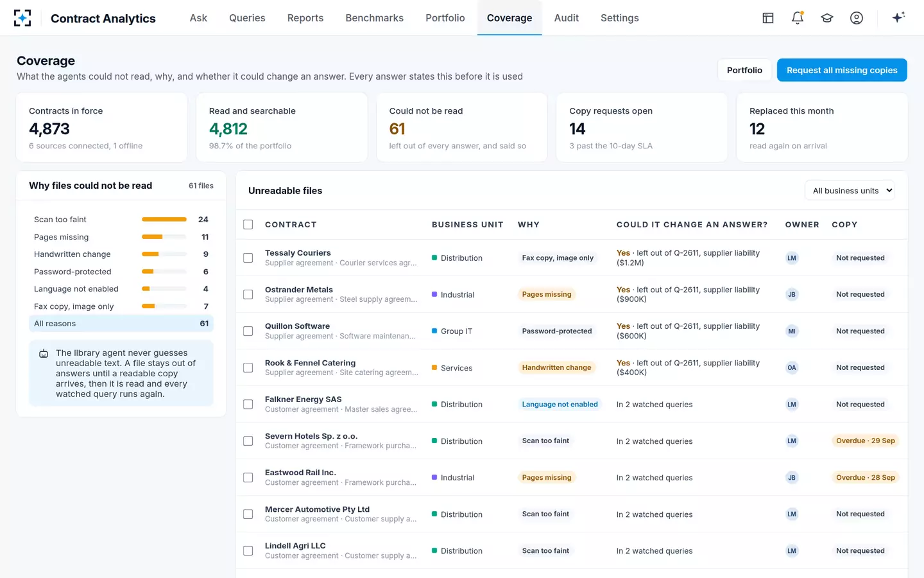The image size is (924, 578).
Task: Click the MI owner avatar for Quillon Software
Action: [x=792, y=331]
